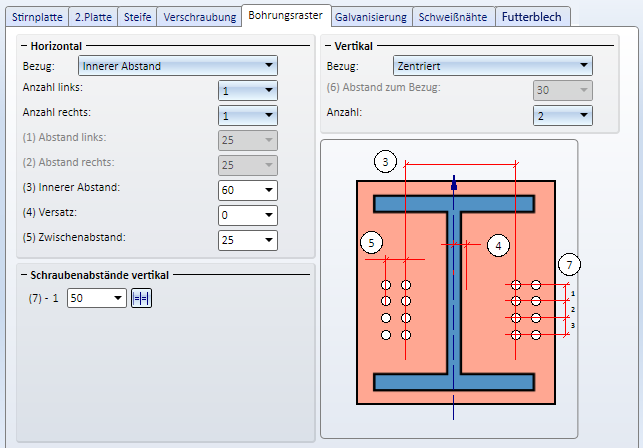Viewport: 643px width, 448px height.
Task: Click the circled number 4 in diagram
Action: (x=498, y=245)
